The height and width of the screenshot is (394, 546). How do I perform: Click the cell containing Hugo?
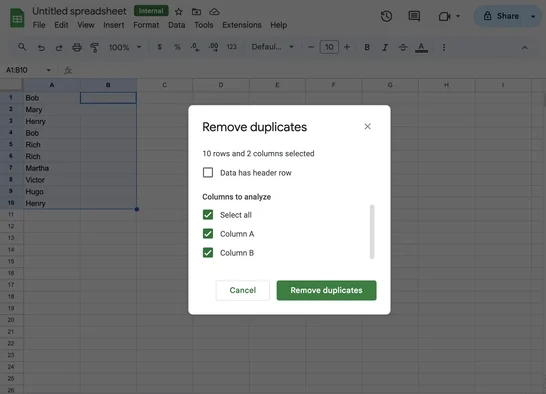[52, 192]
